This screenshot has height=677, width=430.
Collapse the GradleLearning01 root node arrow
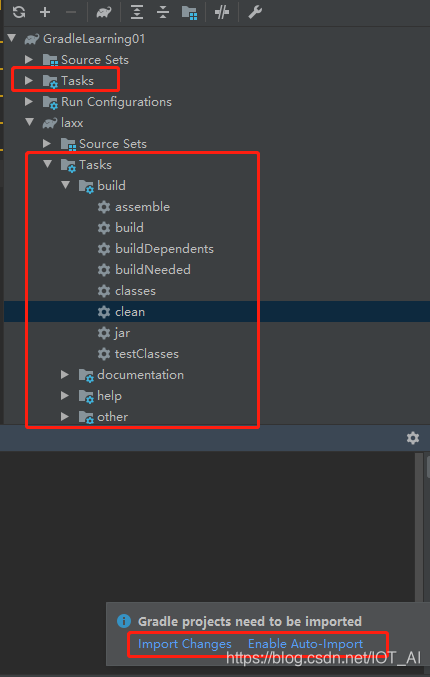coord(12,38)
